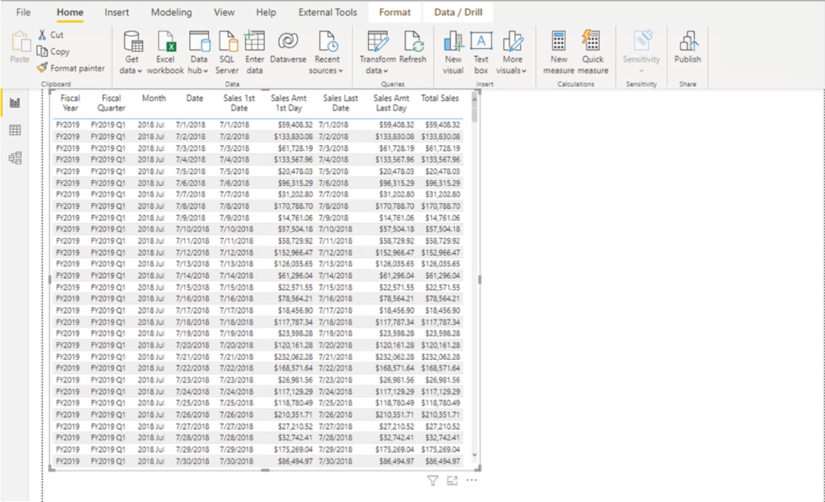825x502 pixels.
Task: Switch to the Data / Drill tab
Action: pyautogui.click(x=458, y=13)
